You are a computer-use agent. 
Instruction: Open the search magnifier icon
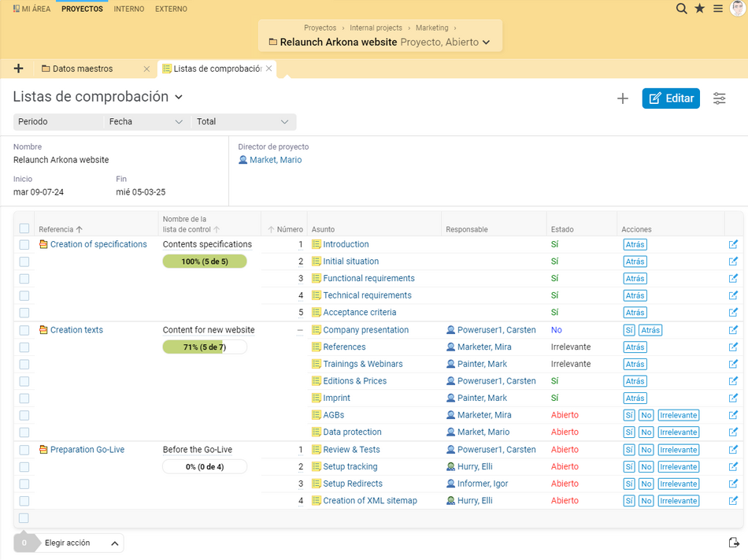tap(681, 9)
